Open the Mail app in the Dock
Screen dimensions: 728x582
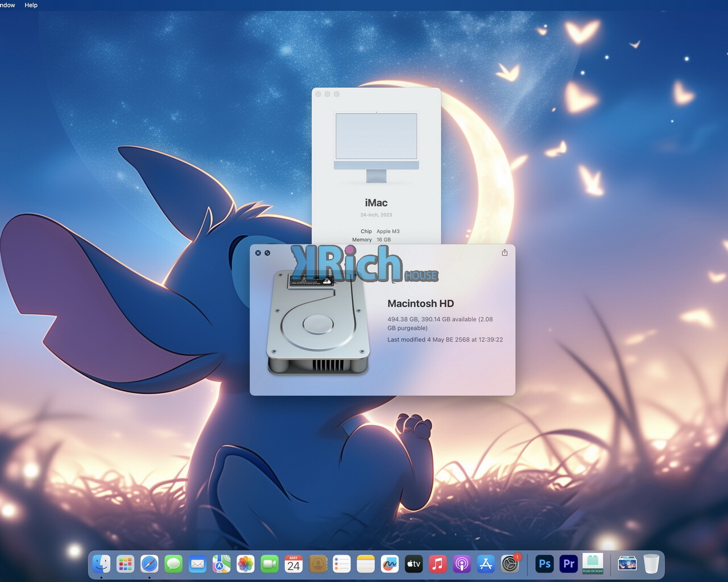click(x=197, y=564)
